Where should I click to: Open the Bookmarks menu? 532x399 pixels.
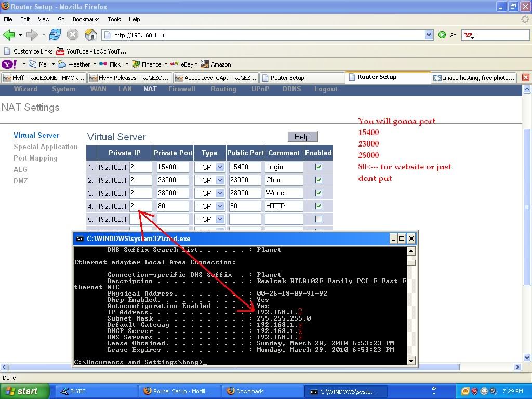pos(86,19)
